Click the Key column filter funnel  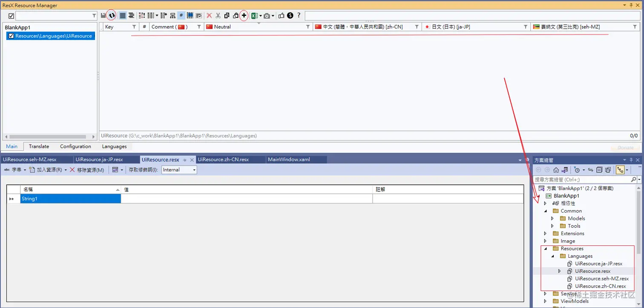coord(134,27)
